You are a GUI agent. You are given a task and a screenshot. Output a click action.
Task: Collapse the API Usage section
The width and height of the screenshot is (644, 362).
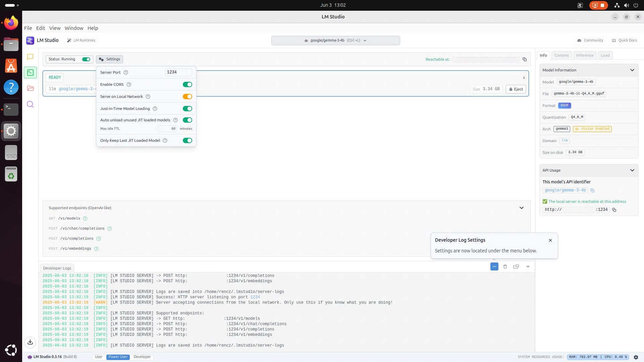click(x=632, y=170)
